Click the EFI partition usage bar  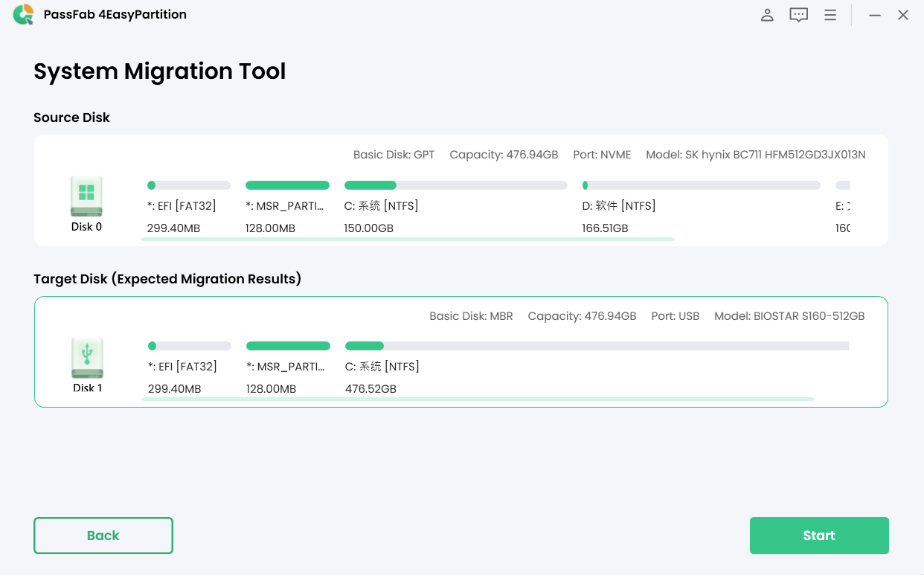(x=188, y=184)
